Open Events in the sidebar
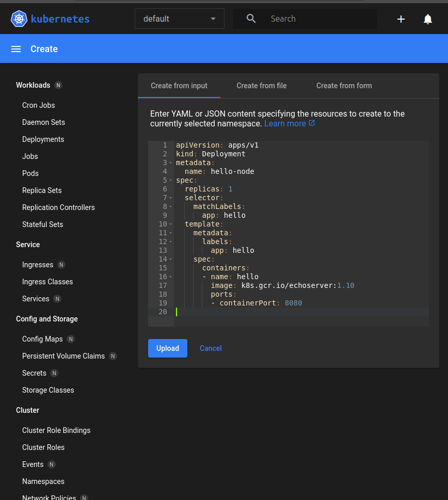Viewport: 448px width, 500px height. tap(33, 464)
